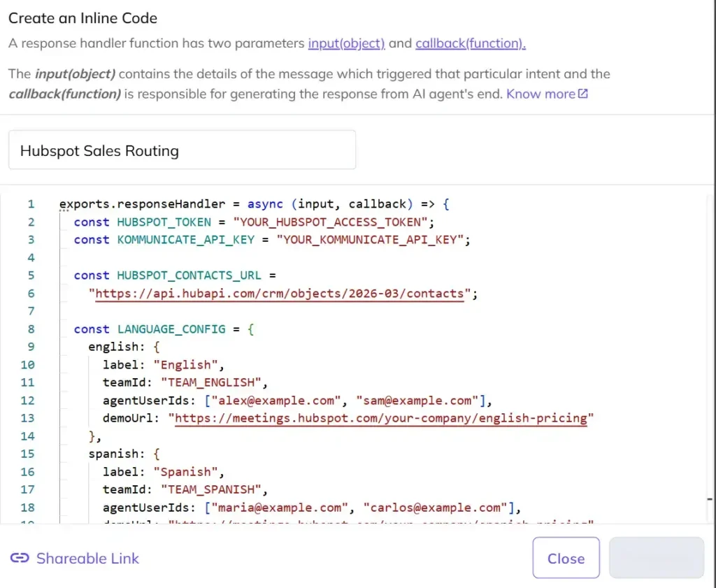This screenshot has height=588, width=716.
Task: Click the "TEAM_SPANISH" teamId value
Action: [x=210, y=489]
